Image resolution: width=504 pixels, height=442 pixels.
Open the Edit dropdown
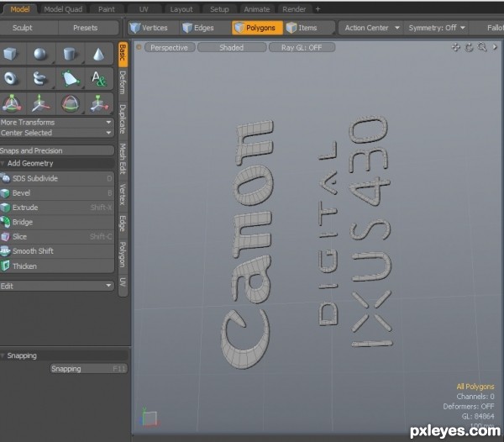click(56, 286)
